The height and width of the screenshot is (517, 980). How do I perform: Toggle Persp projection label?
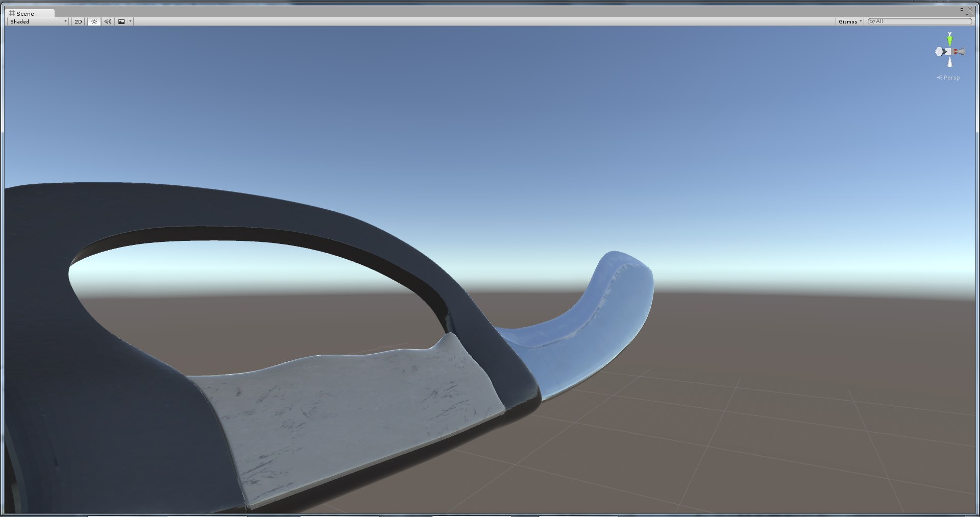(948, 78)
